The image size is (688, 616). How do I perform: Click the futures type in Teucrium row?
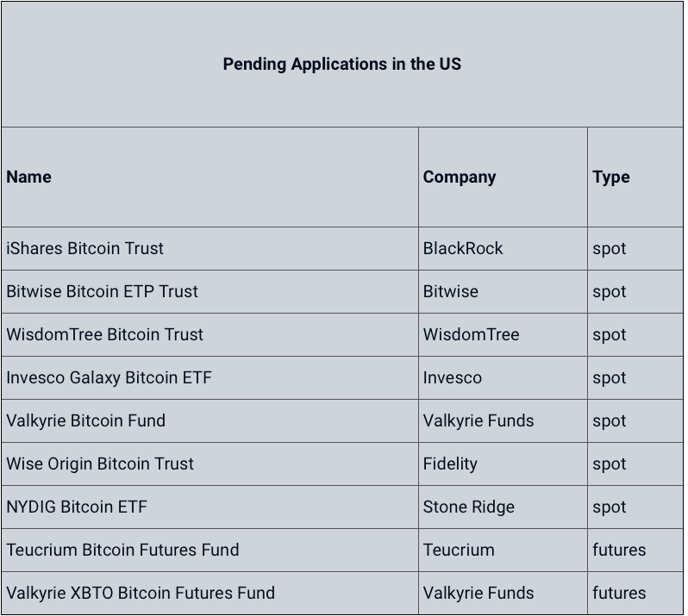619,550
